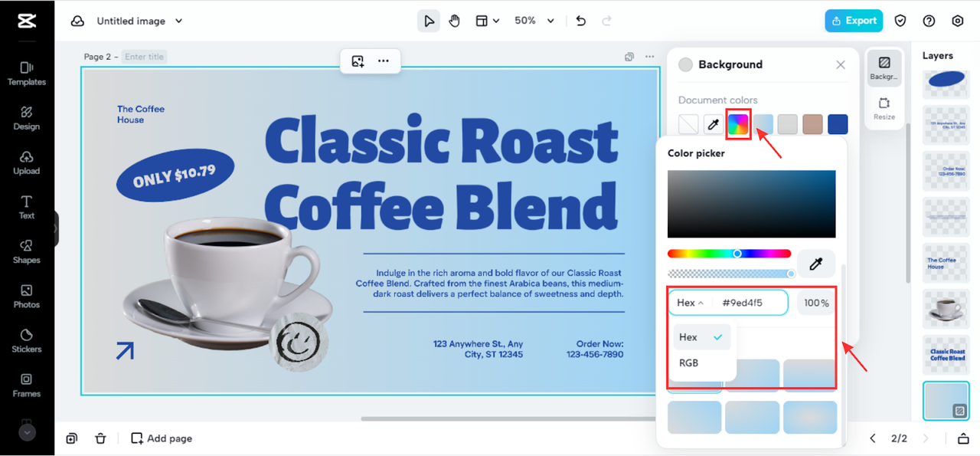Click the duplicate page icon at bottom left
Image resolution: width=980 pixels, height=456 pixels.
[x=71, y=438]
